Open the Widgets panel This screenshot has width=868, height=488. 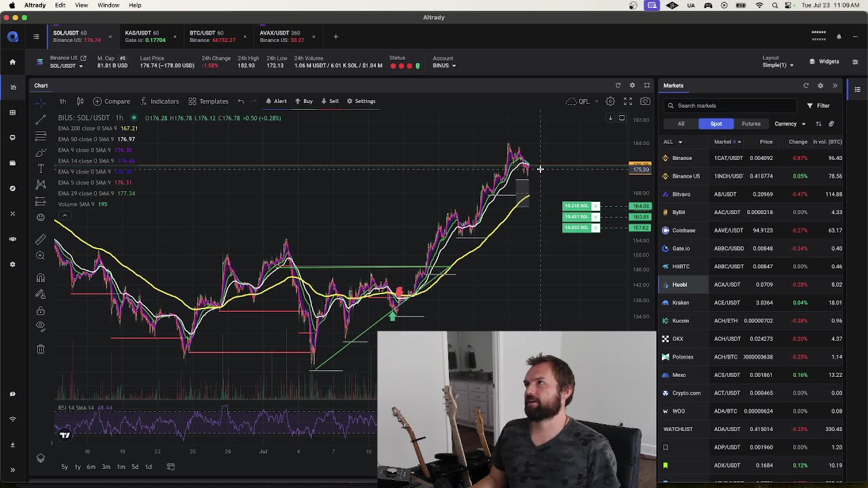pos(824,62)
